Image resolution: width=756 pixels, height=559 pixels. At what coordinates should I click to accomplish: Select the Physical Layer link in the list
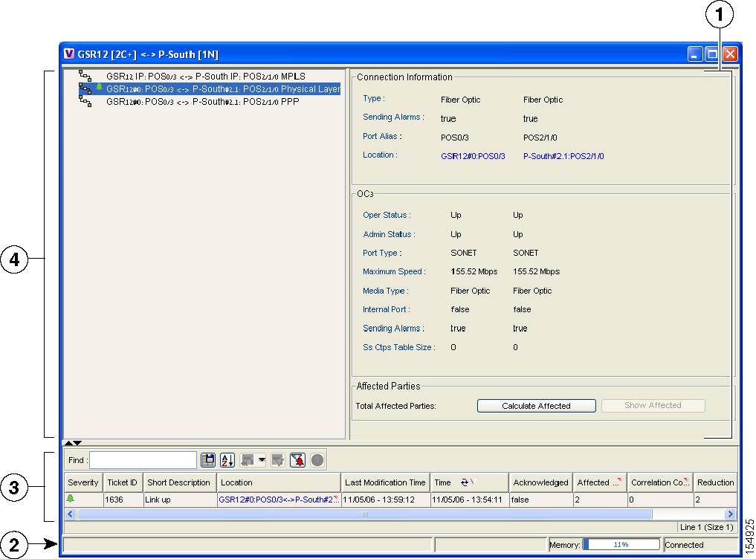click(x=223, y=89)
